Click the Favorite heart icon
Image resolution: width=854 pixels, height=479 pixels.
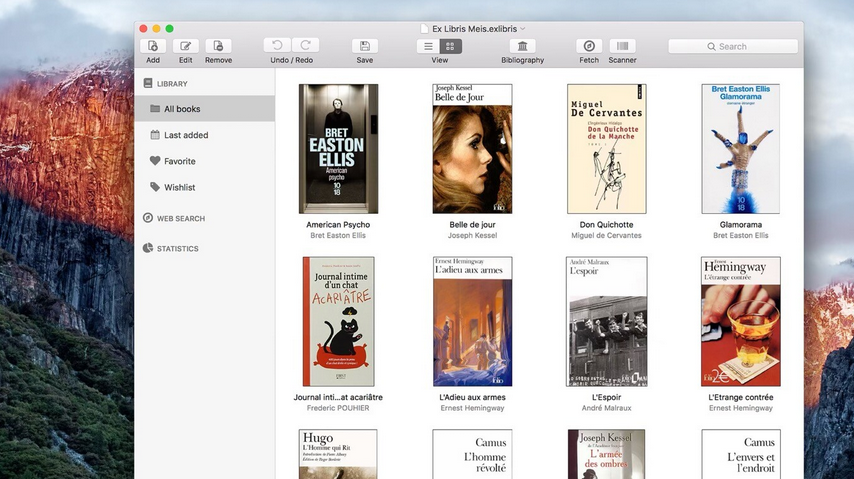point(155,161)
